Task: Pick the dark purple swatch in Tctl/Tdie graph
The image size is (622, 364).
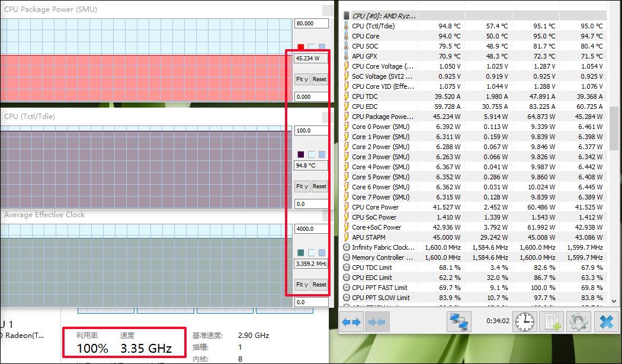Action: [x=301, y=154]
